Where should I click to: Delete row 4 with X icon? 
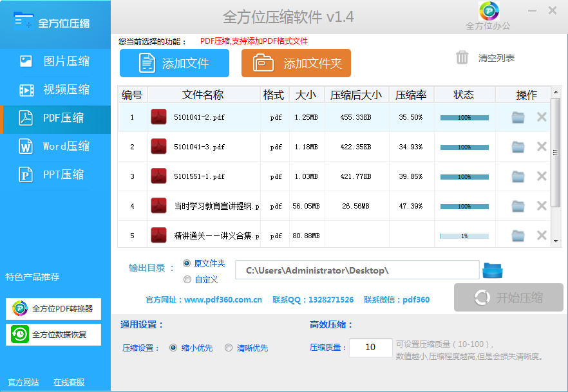pos(542,206)
